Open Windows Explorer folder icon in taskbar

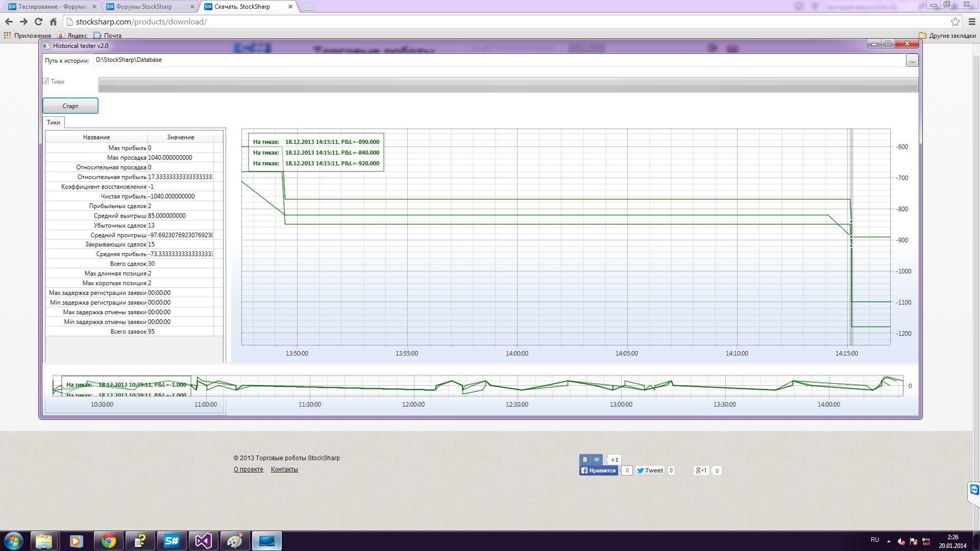(x=44, y=541)
